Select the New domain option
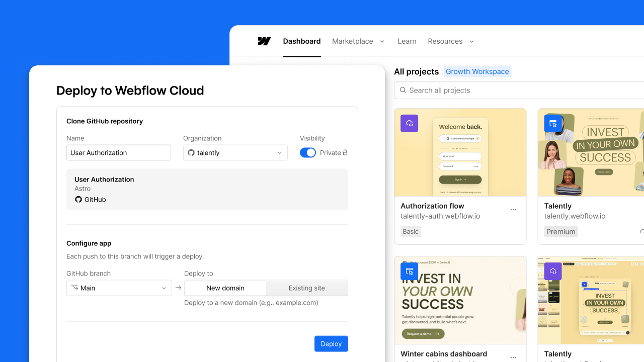The image size is (644, 362). coord(225,288)
